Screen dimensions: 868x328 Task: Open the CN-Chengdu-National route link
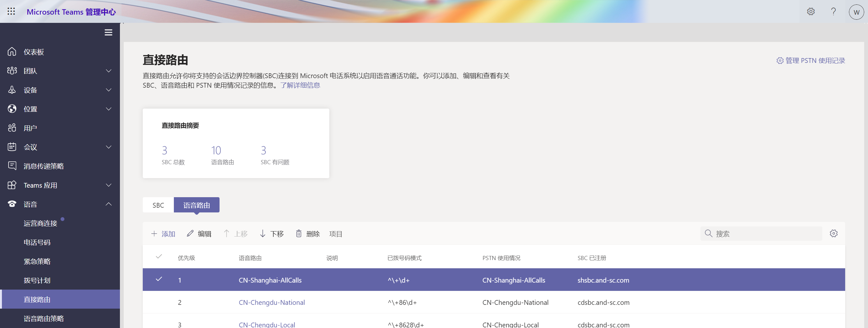tap(272, 302)
